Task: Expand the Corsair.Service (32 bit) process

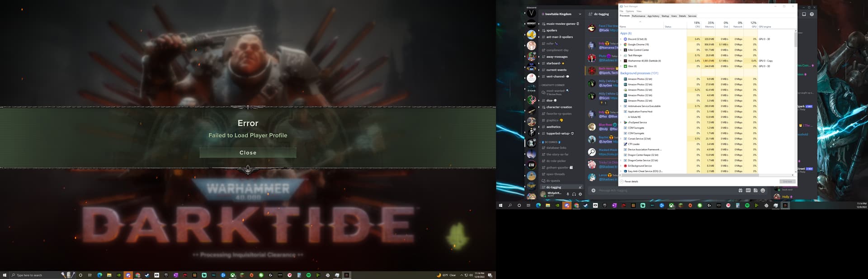Action: pos(621,139)
